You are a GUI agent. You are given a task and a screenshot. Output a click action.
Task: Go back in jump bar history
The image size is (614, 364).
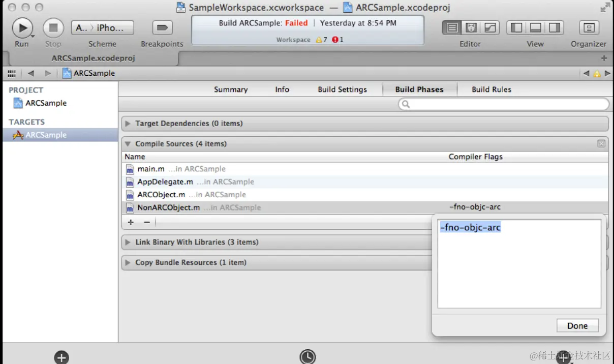pos(31,73)
